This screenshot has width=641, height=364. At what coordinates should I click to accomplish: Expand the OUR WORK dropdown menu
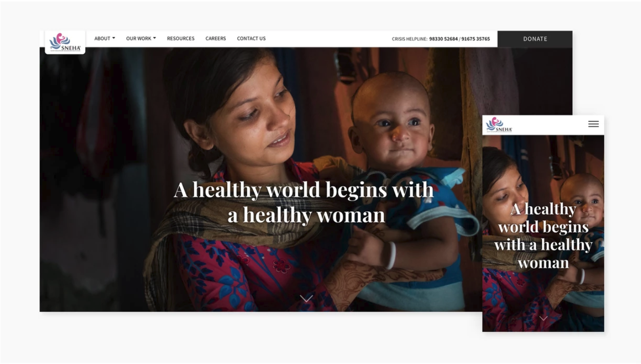(141, 38)
